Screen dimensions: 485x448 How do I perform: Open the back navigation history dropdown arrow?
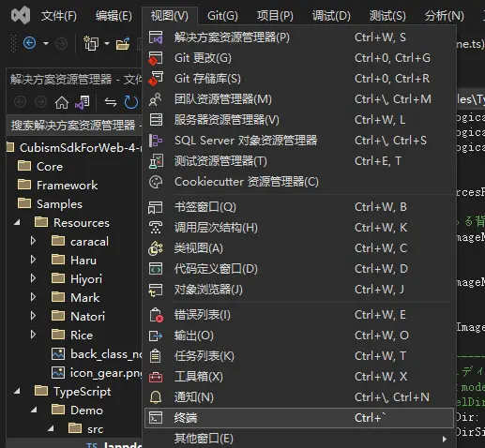tap(46, 43)
